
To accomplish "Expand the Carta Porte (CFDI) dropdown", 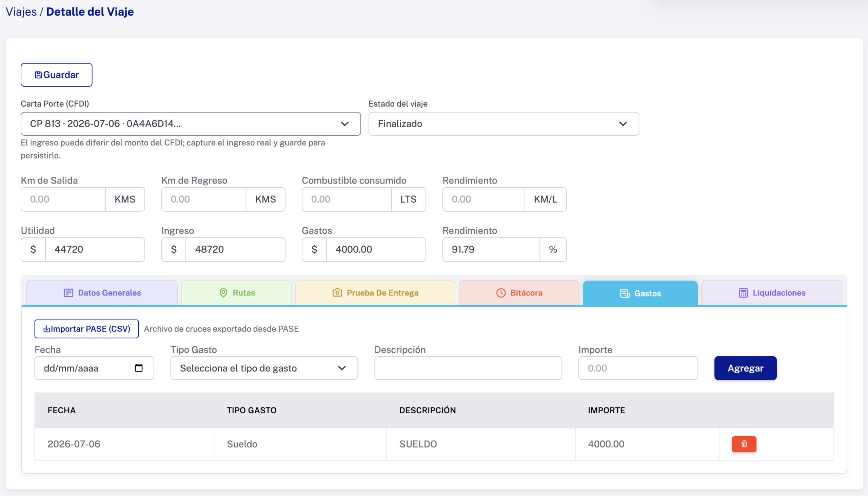I will (191, 123).
